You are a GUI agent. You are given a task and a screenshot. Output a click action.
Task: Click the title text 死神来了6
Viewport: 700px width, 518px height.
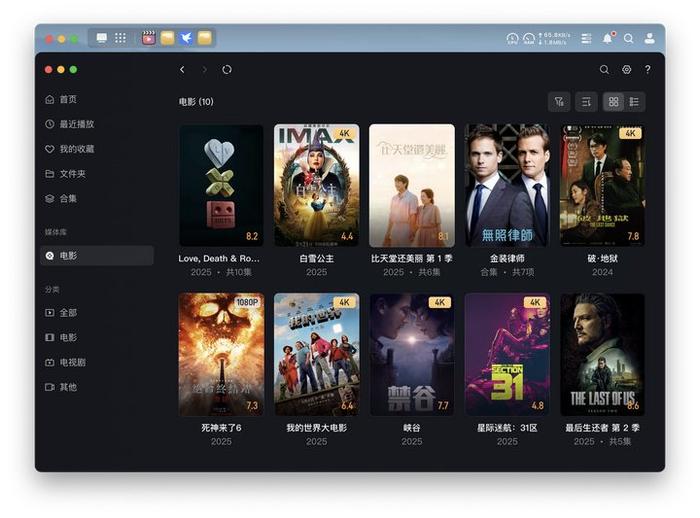click(x=221, y=428)
